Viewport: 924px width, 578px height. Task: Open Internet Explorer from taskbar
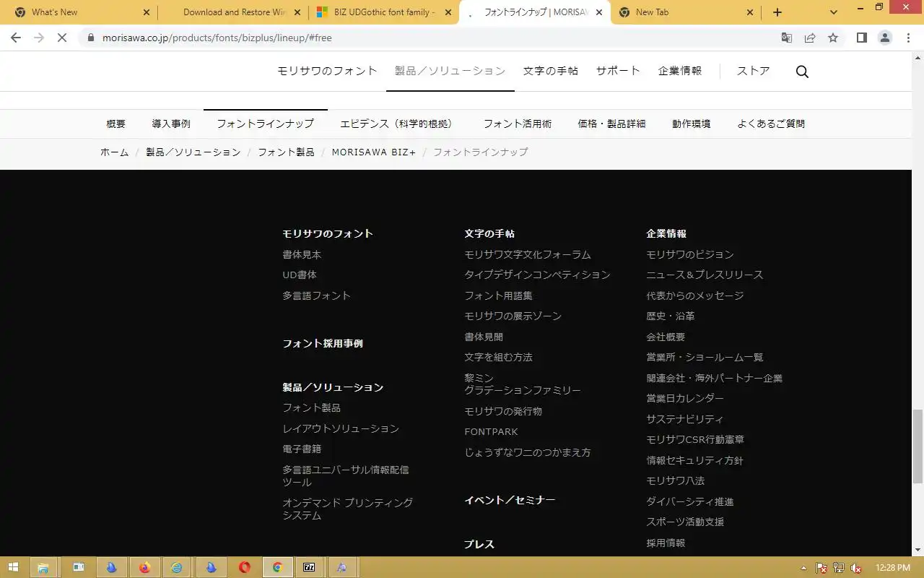pos(178,568)
